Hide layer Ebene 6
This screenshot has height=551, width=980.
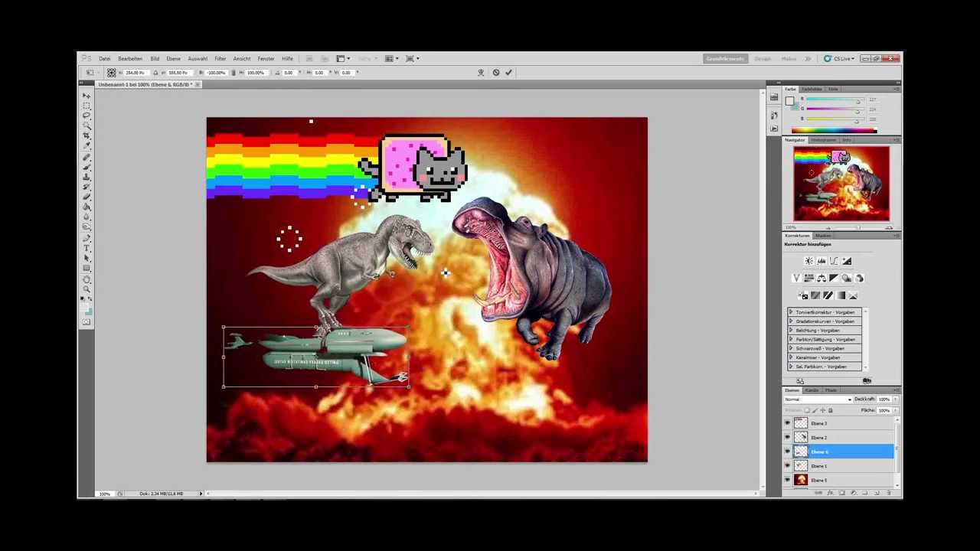[787, 452]
